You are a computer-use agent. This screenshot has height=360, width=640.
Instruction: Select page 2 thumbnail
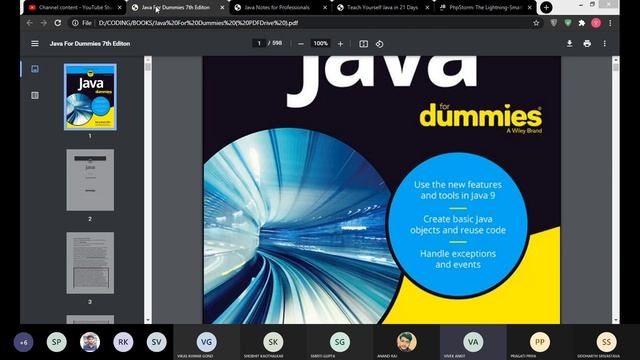tap(90, 180)
